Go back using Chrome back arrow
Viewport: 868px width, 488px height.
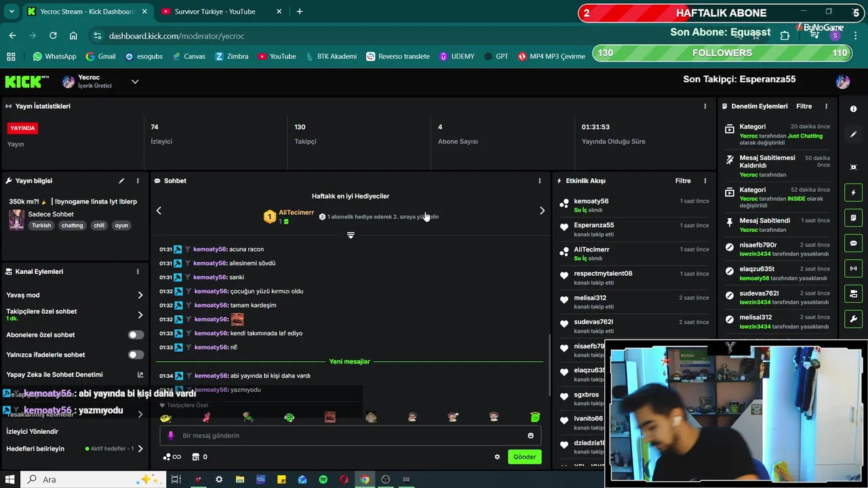pyautogui.click(x=12, y=36)
